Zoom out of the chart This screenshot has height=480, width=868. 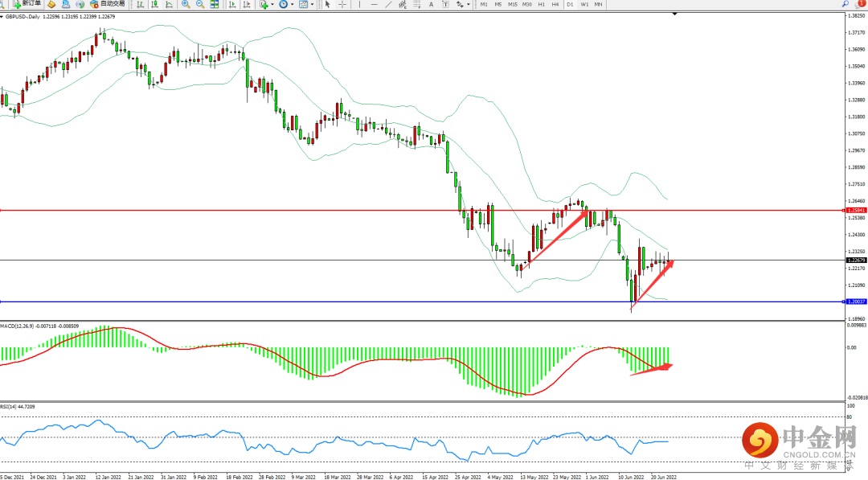(200, 4)
